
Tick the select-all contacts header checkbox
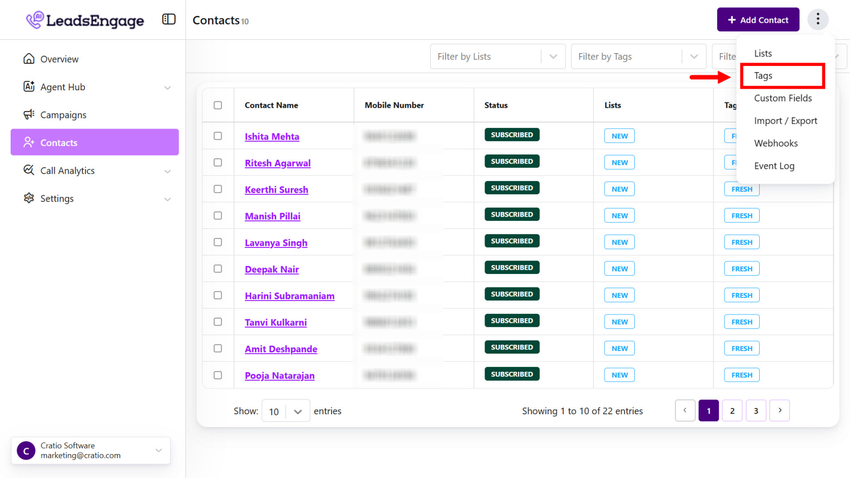coord(218,105)
